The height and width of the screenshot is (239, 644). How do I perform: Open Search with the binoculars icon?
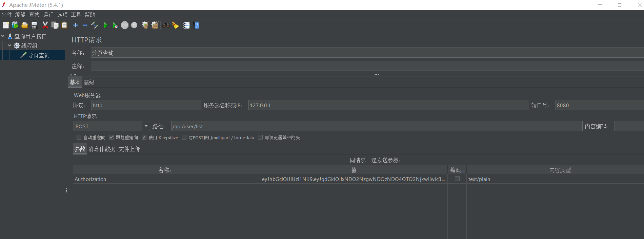coord(166,25)
